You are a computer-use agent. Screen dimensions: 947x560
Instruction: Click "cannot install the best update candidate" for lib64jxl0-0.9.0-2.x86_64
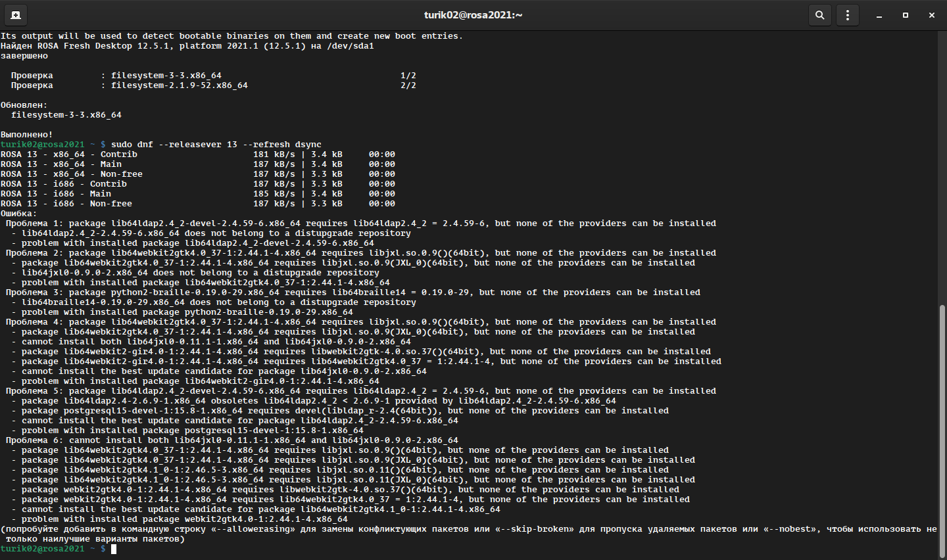[x=224, y=371]
